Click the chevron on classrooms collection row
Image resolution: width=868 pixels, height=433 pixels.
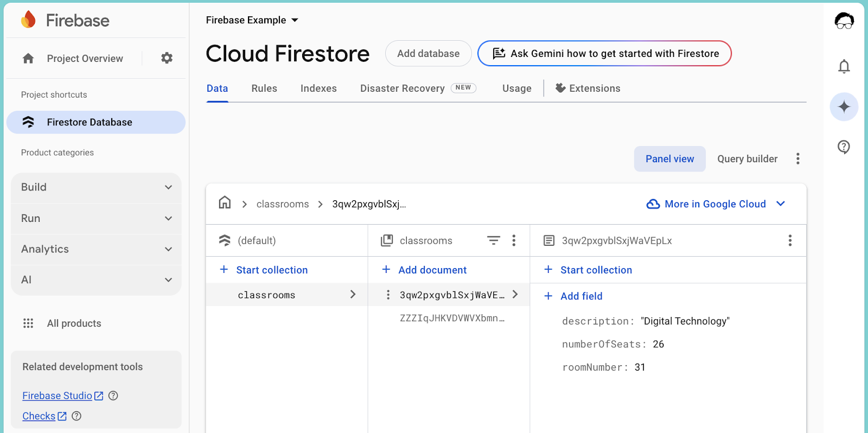pyautogui.click(x=353, y=294)
